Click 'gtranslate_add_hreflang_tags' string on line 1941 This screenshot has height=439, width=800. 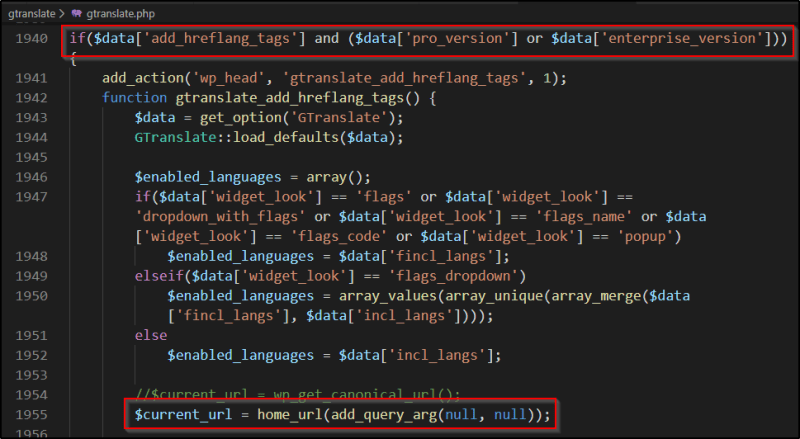click(404, 78)
